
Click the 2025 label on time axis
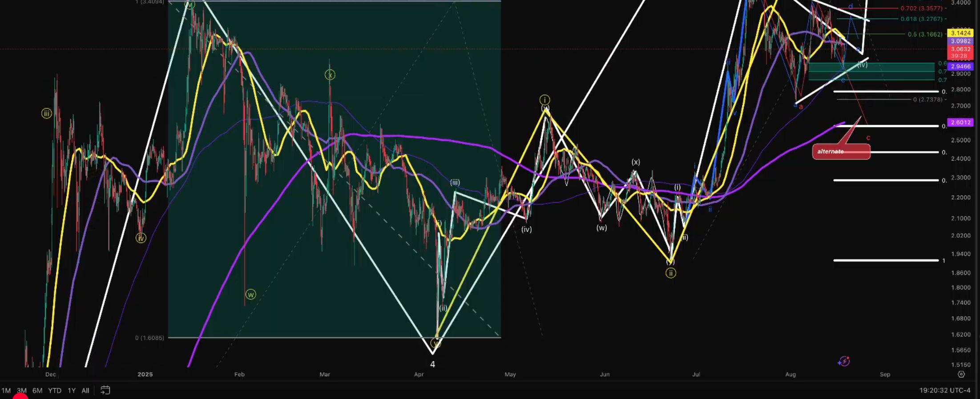145,375
